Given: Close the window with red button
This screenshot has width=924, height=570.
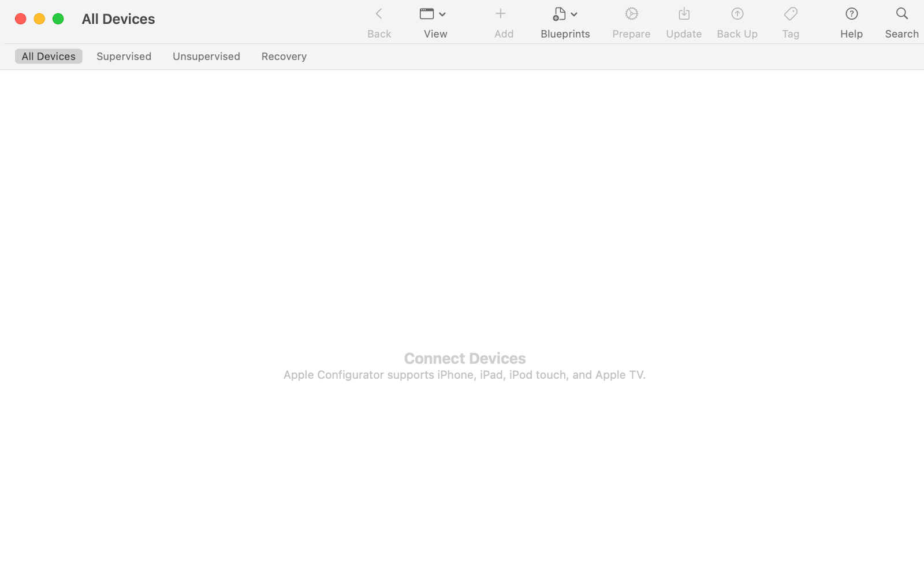Looking at the screenshot, I should [x=20, y=19].
